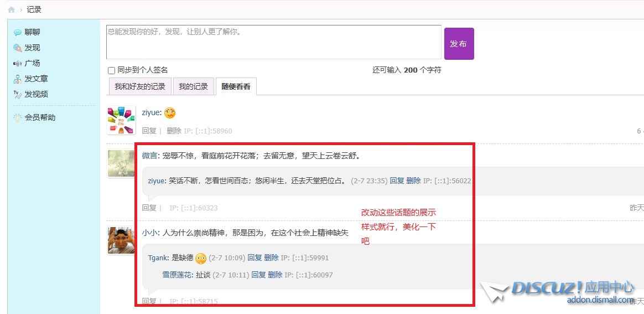
Task: Click the 发视频 video icon in sidebar
Action: 18,95
